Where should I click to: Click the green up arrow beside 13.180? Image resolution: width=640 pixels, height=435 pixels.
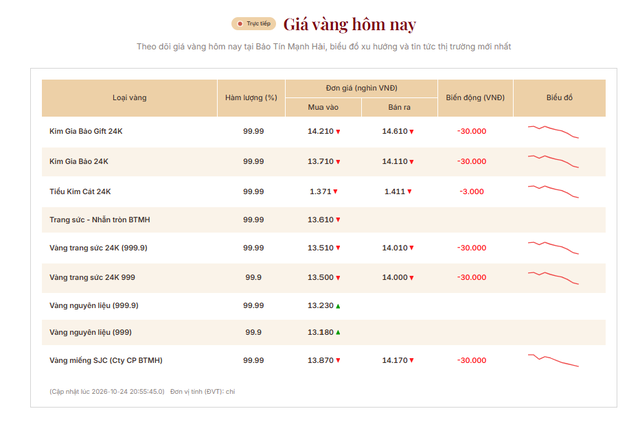[x=338, y=333]
